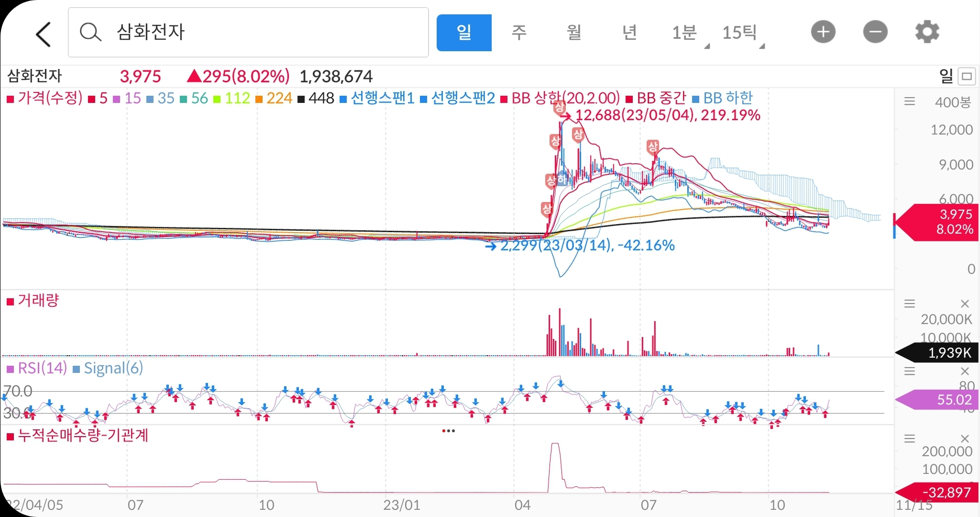This screenshot has width=980, height=517.
Task: Open the 거래량 panel hamburger menu
Action: 910,303
